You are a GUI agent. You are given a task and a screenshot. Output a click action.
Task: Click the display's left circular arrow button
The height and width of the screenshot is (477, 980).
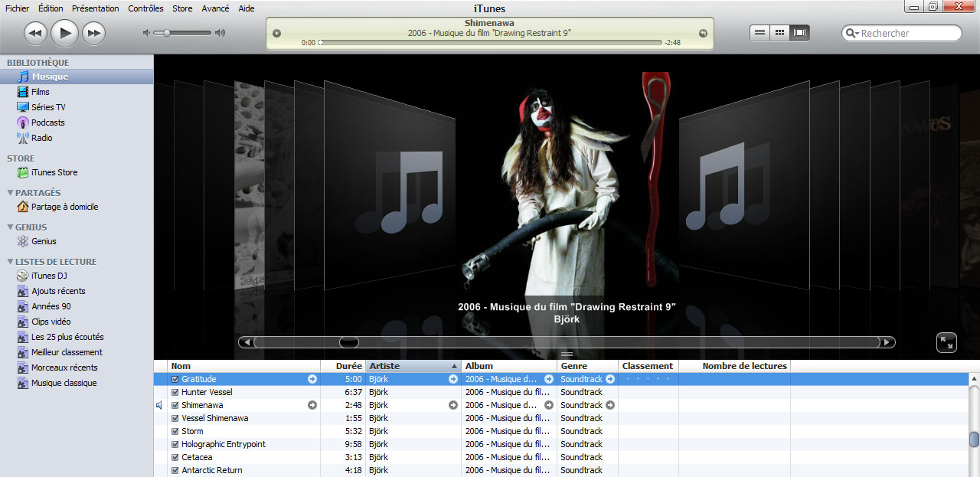click(x=277, y=33)
